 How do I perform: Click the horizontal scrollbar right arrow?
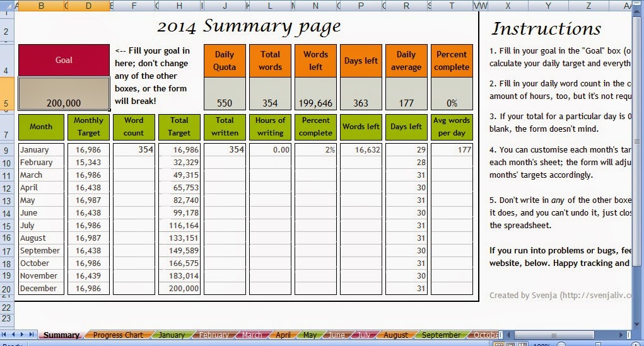621,335
